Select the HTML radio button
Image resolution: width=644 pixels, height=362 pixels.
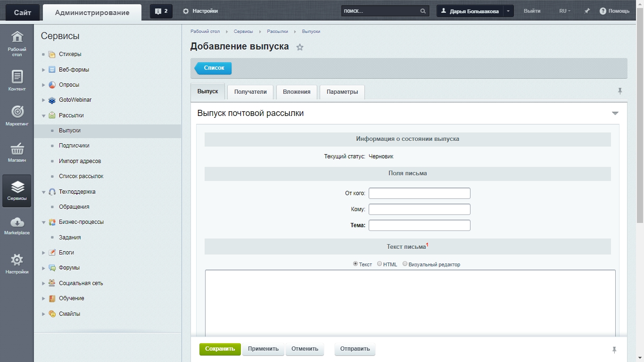[x=380, y=264]
